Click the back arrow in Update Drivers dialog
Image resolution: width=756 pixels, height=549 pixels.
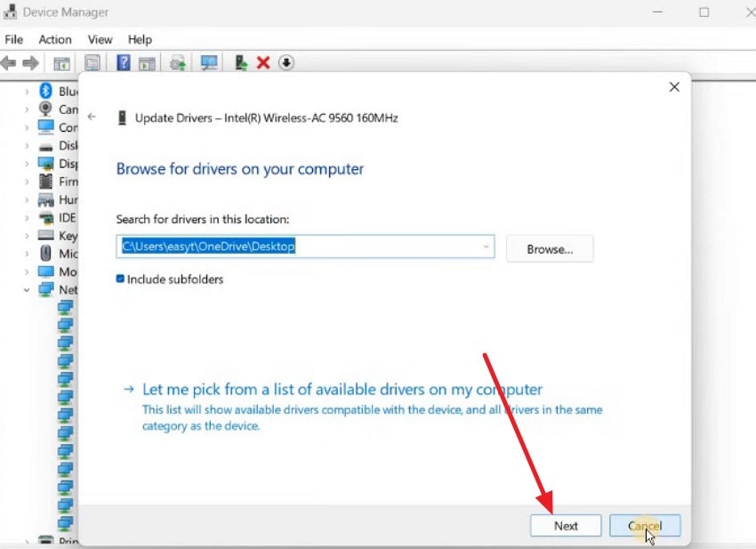pyautogui.click(x=92, y=117)
